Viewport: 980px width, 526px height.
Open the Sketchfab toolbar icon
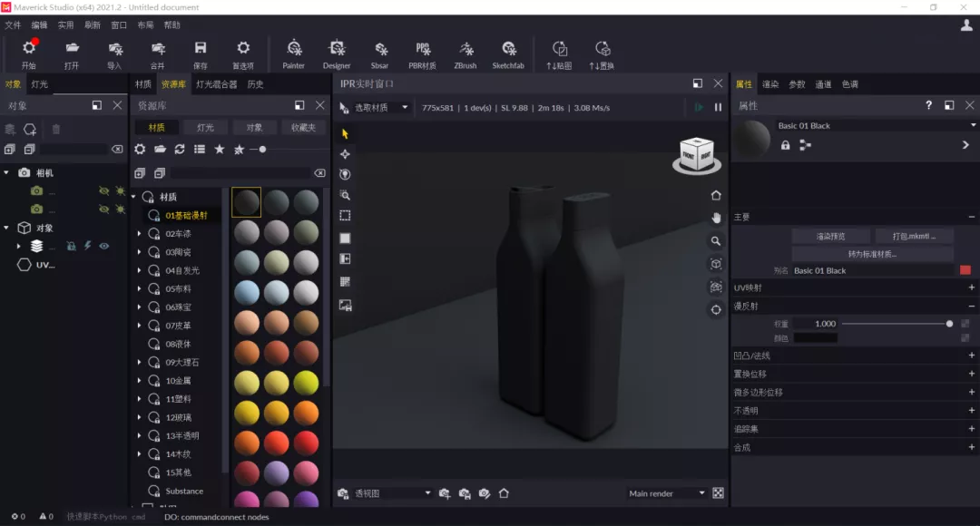pyautogui.click(x=508, y=54)
